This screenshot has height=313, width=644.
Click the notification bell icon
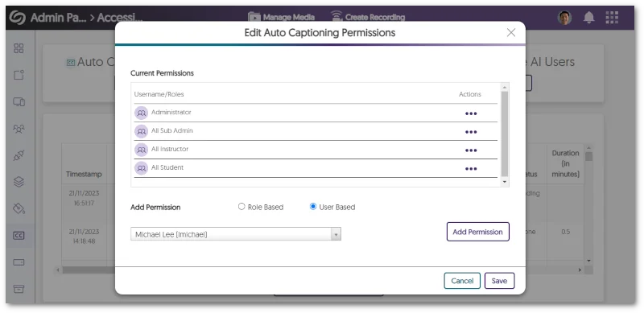pyautogui.click(x=589, y=18)
